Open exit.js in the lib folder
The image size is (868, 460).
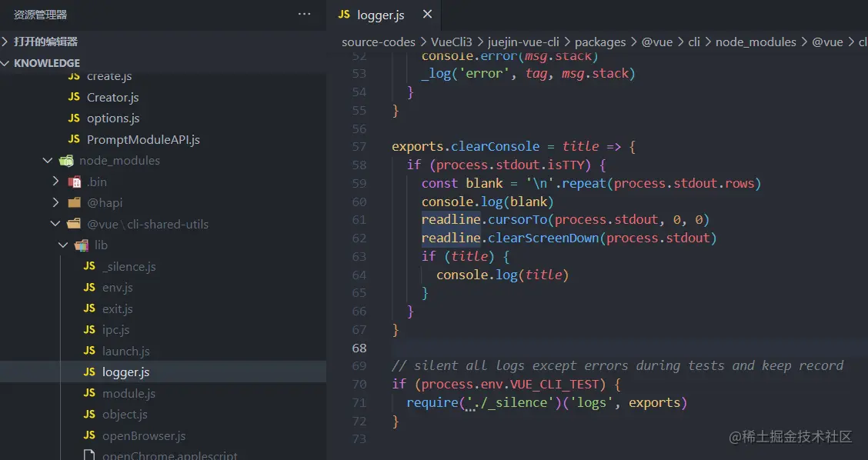point(118,309)
